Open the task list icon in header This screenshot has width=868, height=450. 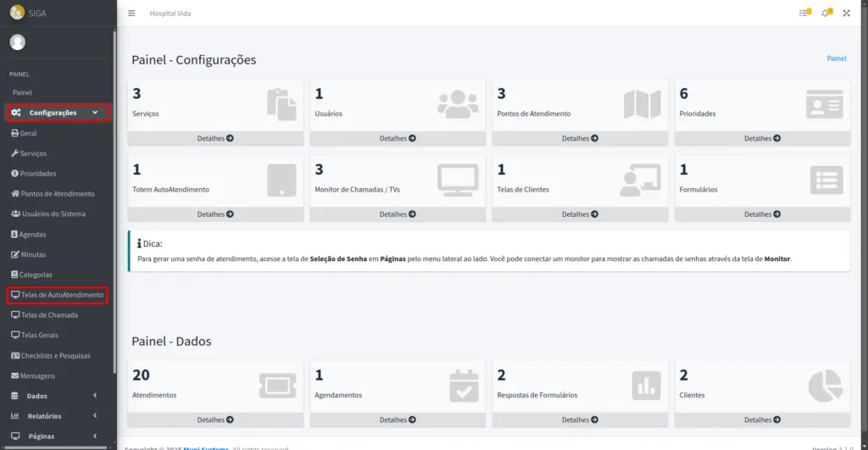[804, 14]
